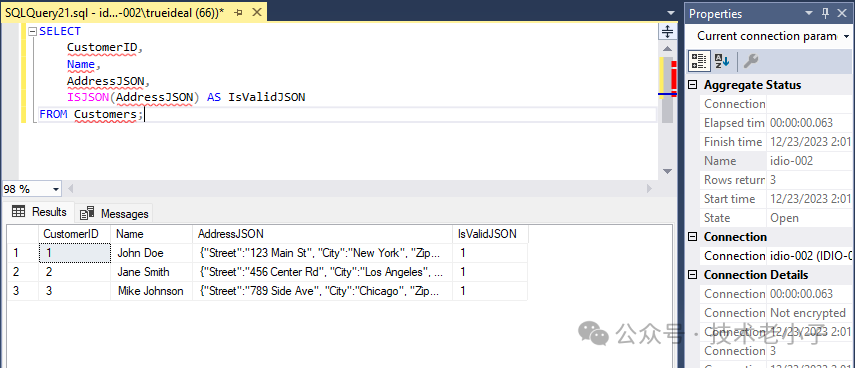The width and height of the screenshot is (855, 368).
Task: Click the horizontal scroll left arrow
Action: tap(70, 189)
